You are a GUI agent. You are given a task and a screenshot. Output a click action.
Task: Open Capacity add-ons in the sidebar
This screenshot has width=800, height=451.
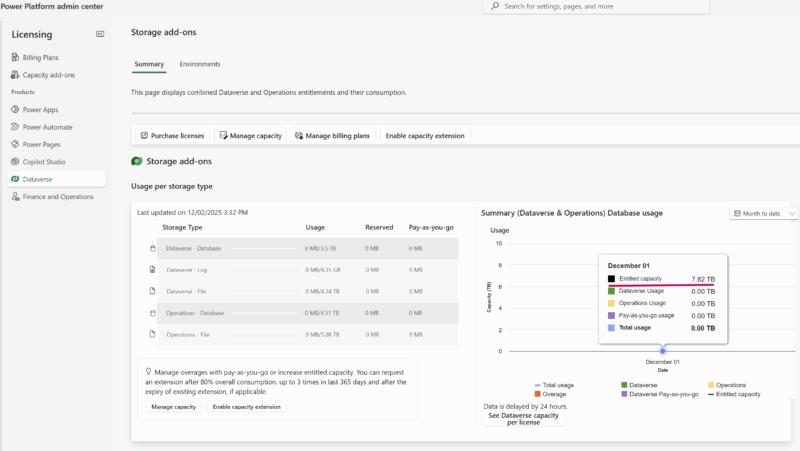tap(48, 75)
